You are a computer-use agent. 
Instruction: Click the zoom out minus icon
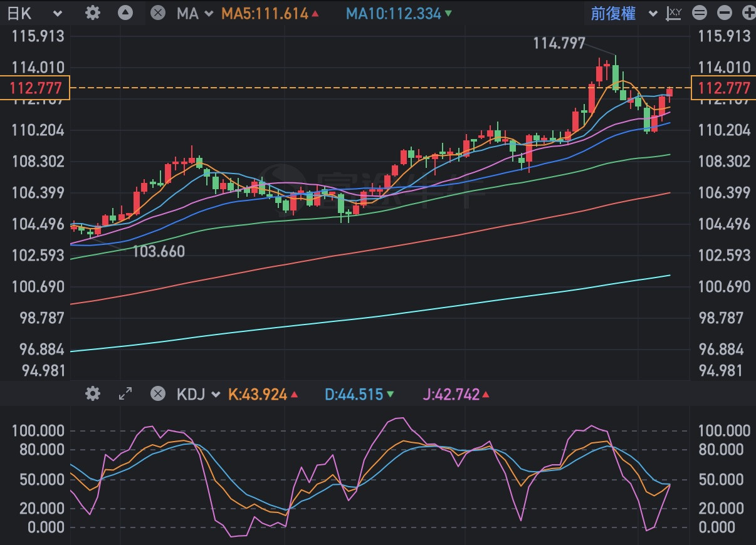click(x=724, y=13)
